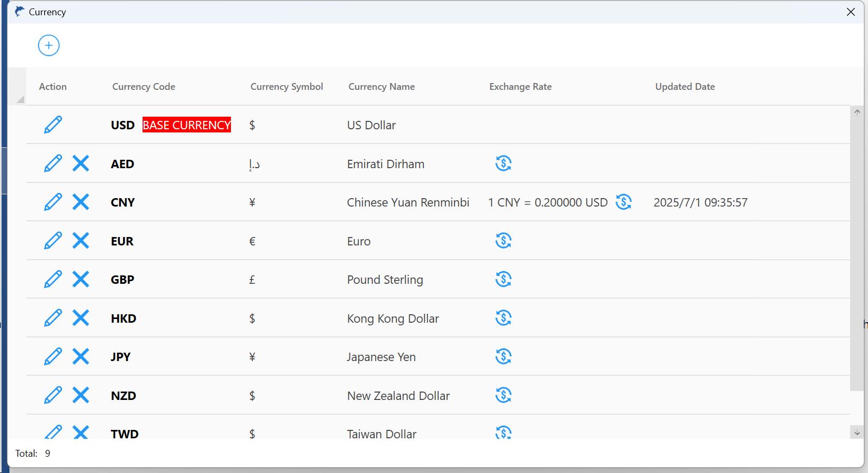Update exchange rate for Emirati Dirham
Screen dimensions: 868x473
click(503, 163)
